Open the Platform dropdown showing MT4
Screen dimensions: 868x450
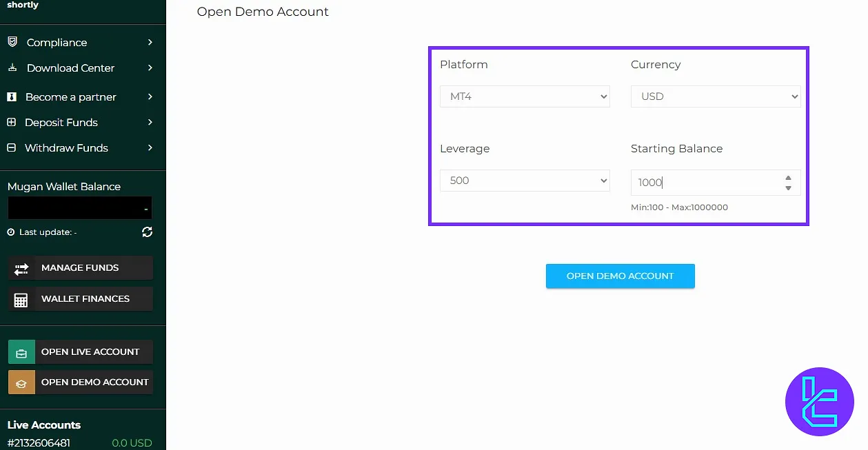click(525, 96)
